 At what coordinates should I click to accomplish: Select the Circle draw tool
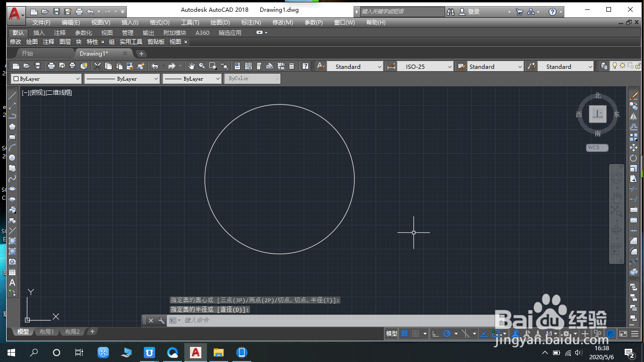click(x=12, y=158)
